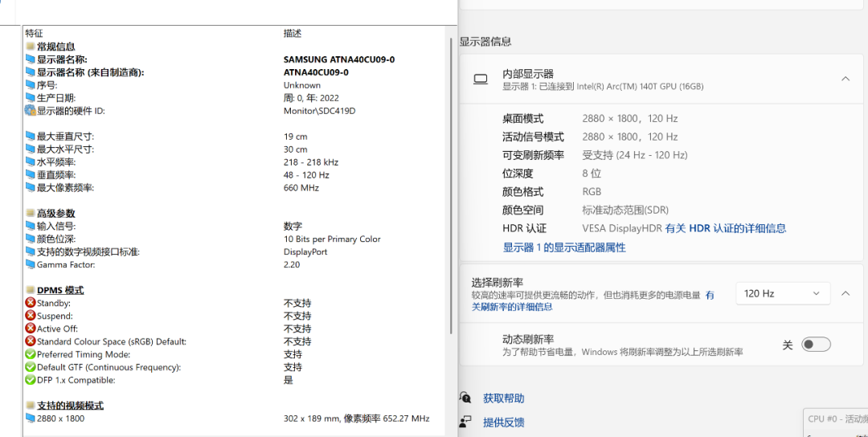This screenshot has width=868, height=437.
Task: Click the 48 - 120 Hz value
Action: click(306, 175)
